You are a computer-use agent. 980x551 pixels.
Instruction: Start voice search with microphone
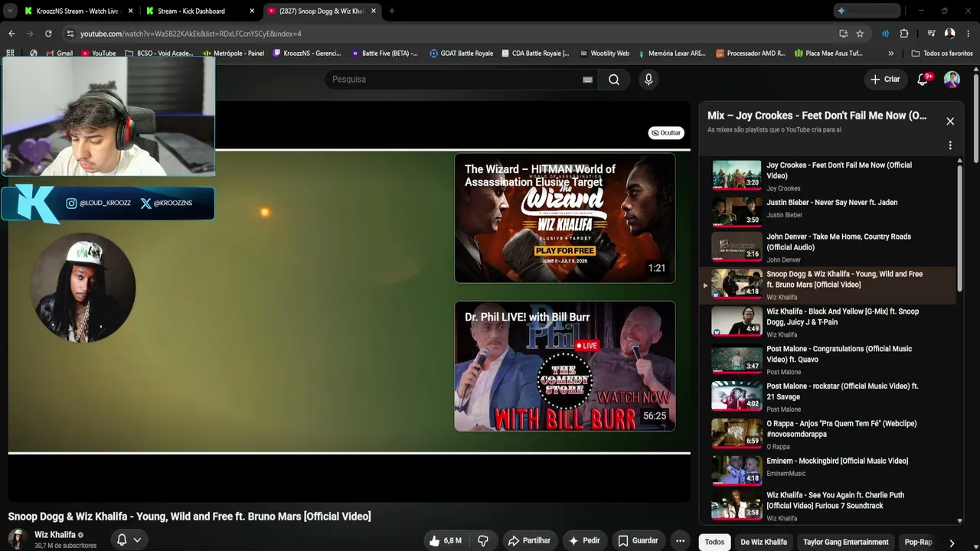pyautogui.click(x=648, y=80)
